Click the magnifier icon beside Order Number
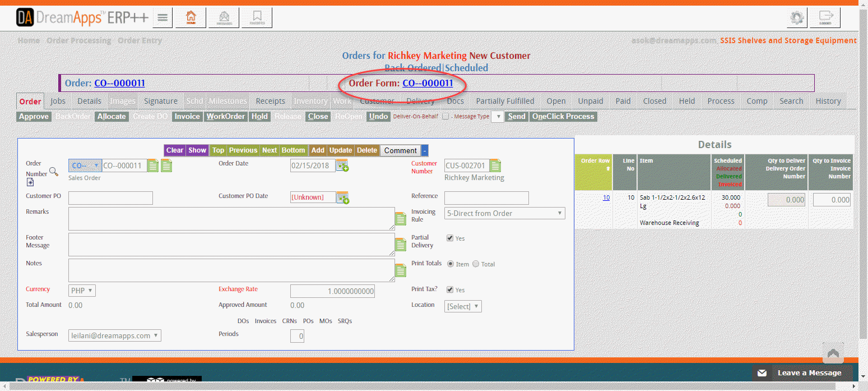Viewport: 868px width, 391px height. click(x=54, y=172)
